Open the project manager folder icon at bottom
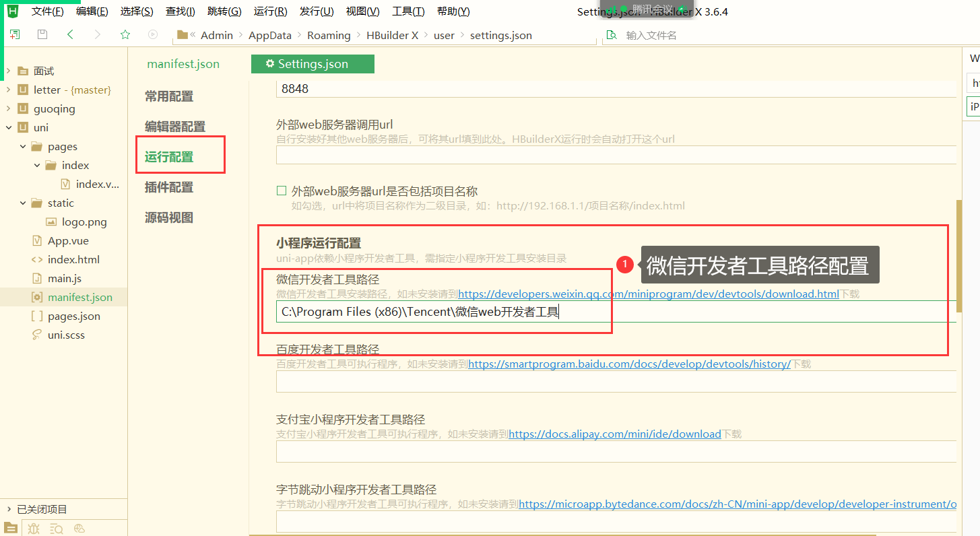 [x=11, y=528]
